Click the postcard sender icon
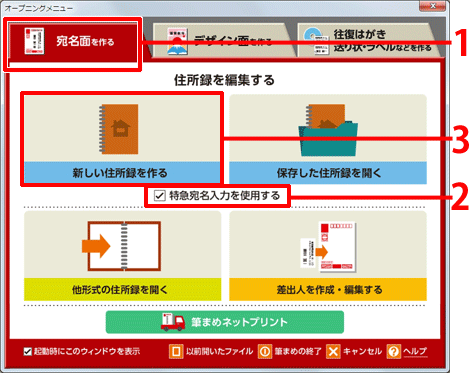Screen dimensions: 470x373 click(328, 247)
